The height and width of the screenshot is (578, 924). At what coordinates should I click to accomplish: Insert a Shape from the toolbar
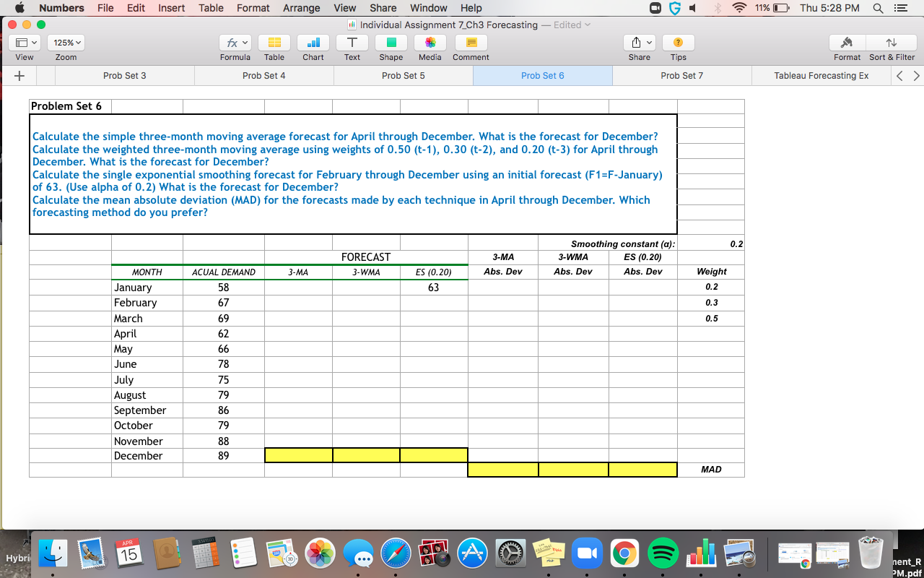click(x=391, y=43)
